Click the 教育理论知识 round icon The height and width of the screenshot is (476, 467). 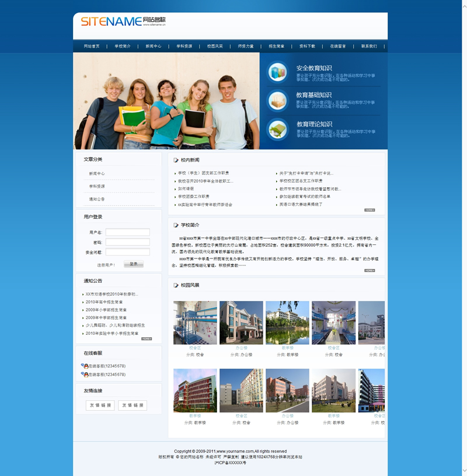(277, 129)
